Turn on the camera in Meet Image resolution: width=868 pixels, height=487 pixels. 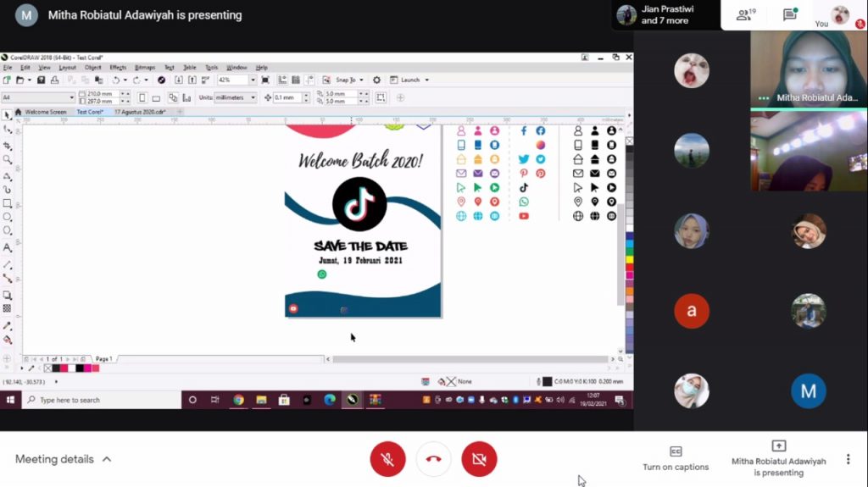[x=479, y=459]
